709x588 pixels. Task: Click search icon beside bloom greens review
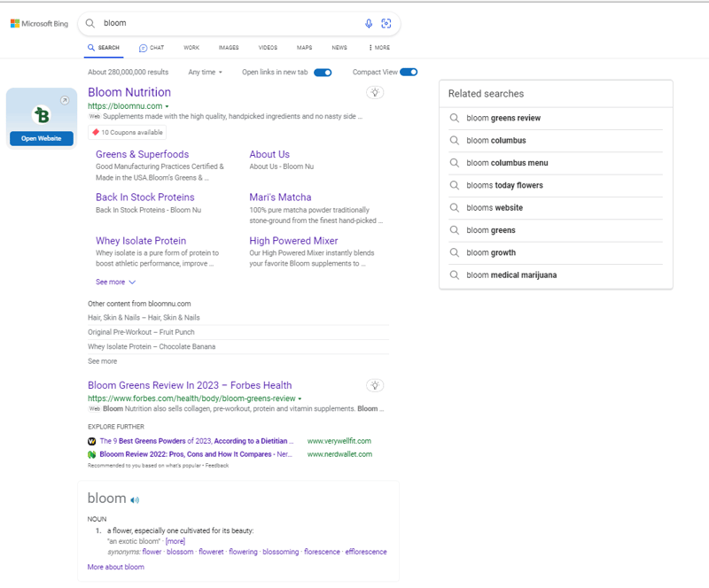point(455,118)
